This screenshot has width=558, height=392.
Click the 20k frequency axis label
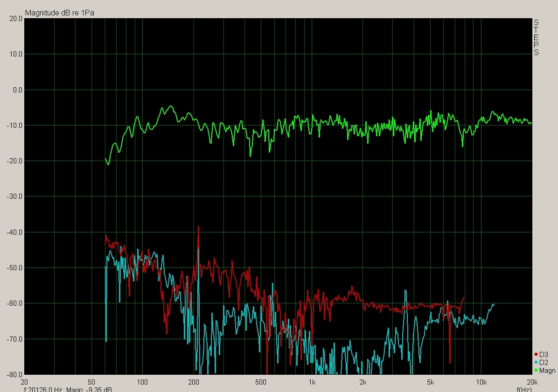(531, 381)
